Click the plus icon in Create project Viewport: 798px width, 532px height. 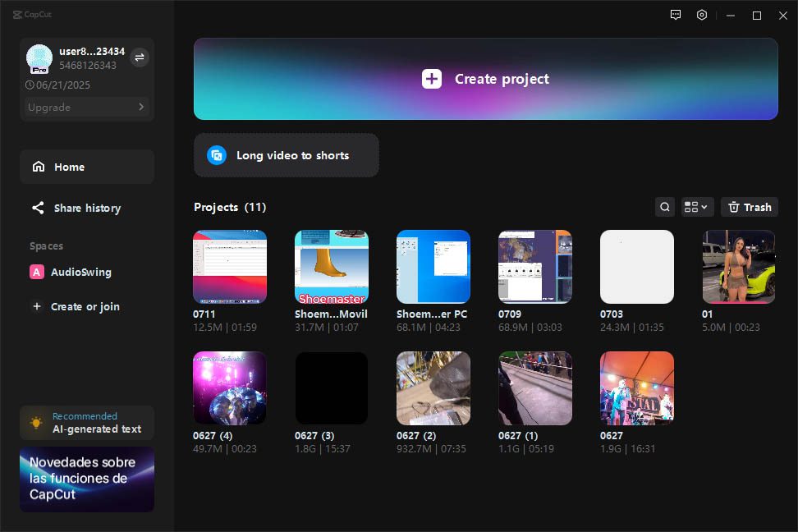pyautogui.click(x=432, y=79)
